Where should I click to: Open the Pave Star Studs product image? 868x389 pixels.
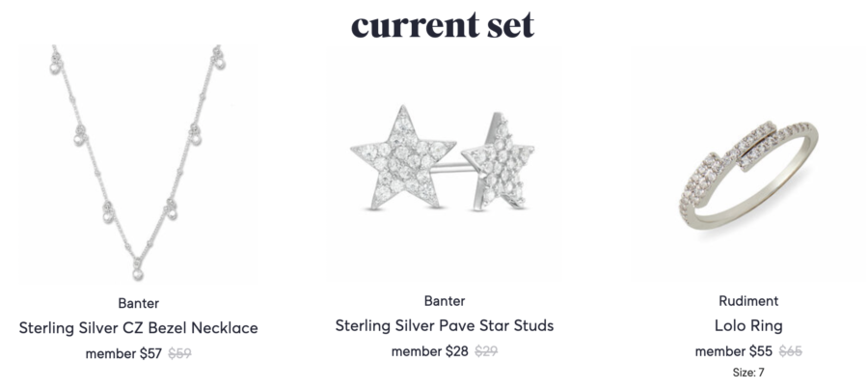click(x=445, y=163)
